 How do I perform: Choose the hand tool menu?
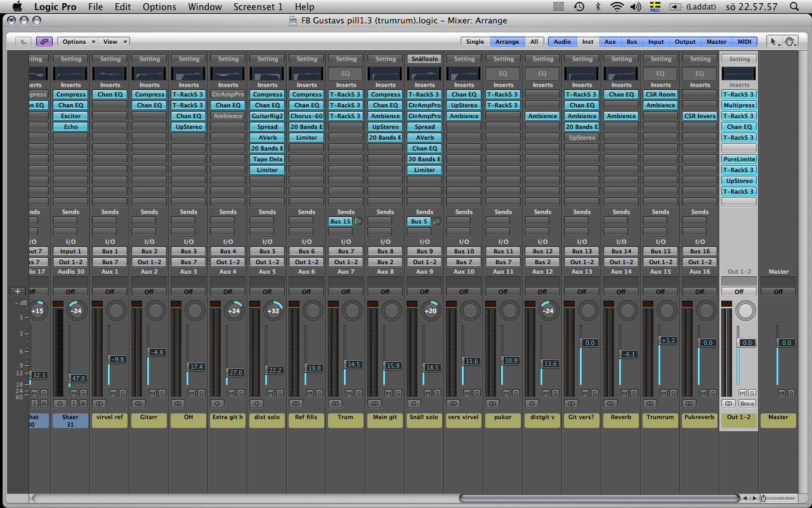790,41
